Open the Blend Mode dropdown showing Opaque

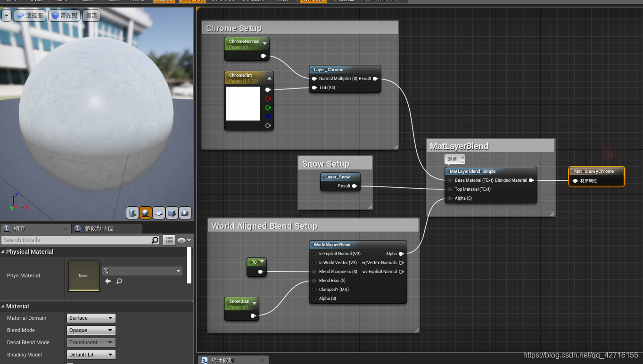pos(91,330)
